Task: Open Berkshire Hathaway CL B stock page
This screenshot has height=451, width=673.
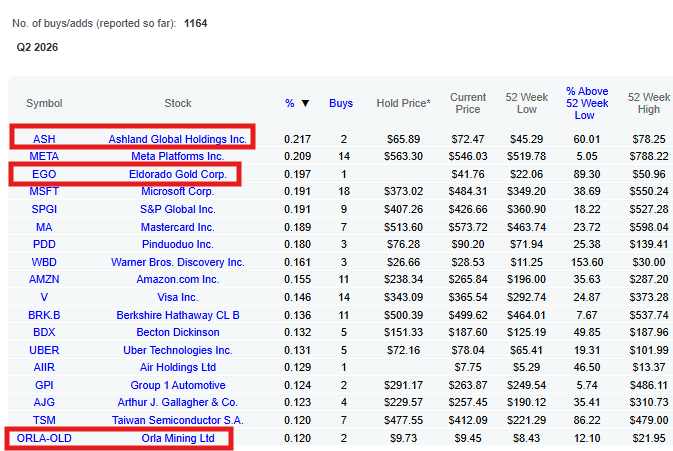Action: 178,315
